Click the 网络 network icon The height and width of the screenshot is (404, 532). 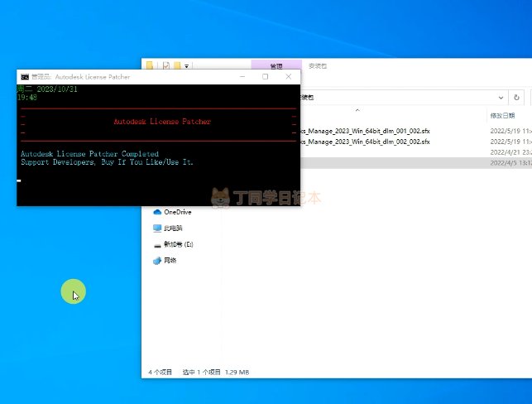157,261
